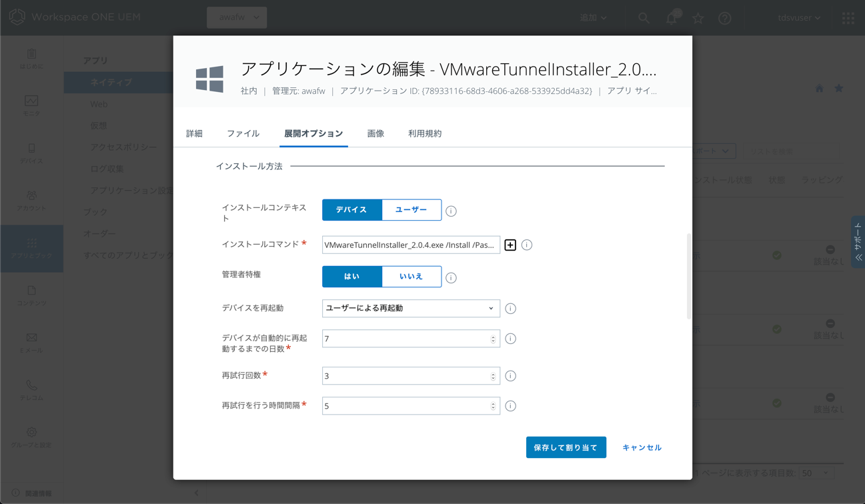865x504 pixels.
Task: Open the Telecom sidebar section
Action: pyautogui.click(x=31, y=391)
